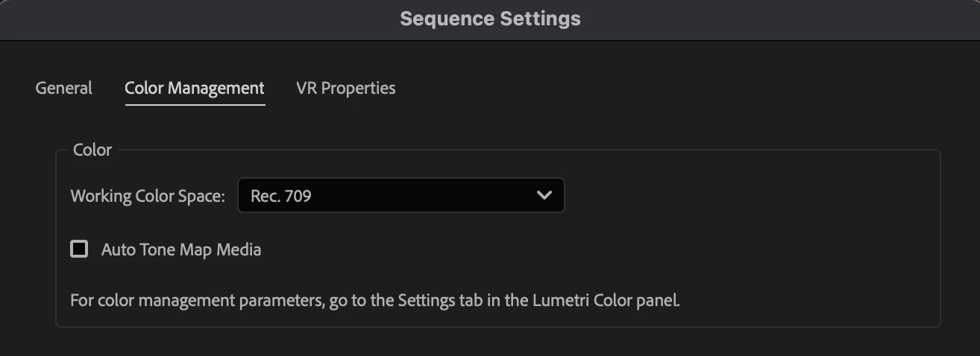Click the word Management in the active tab
This screenshot has width=980, height=356.
(x=216, y=88)
